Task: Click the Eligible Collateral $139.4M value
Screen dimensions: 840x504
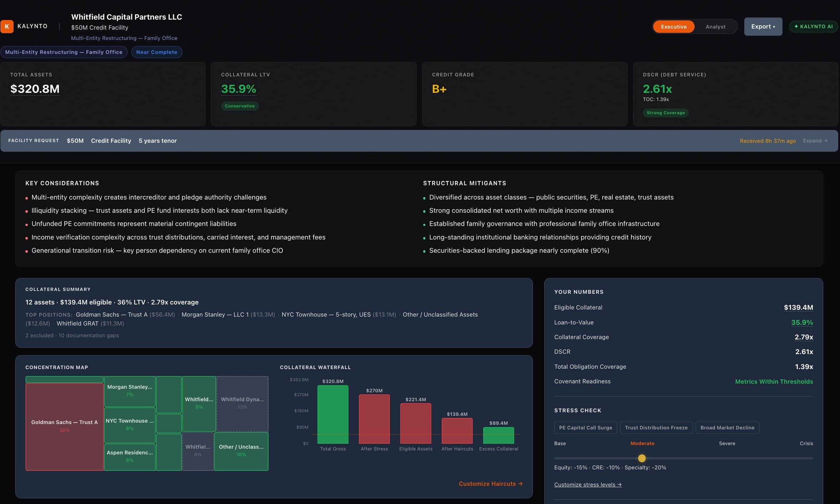Action: click(798, 307)
